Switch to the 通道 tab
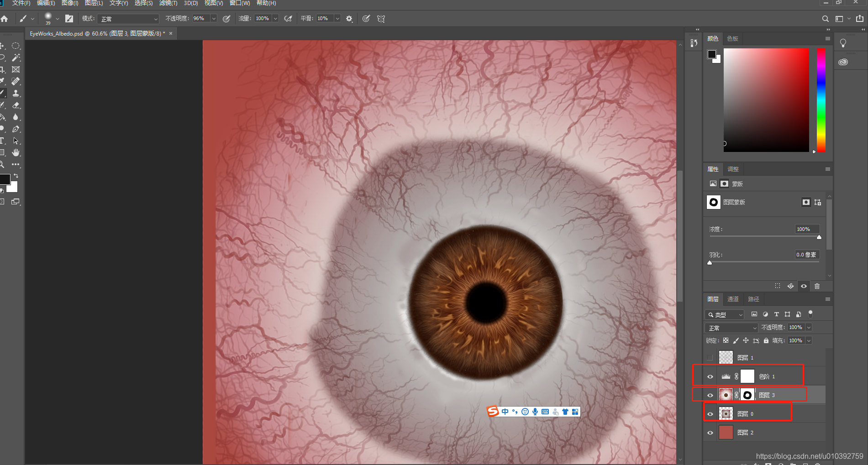 [733, 299]
